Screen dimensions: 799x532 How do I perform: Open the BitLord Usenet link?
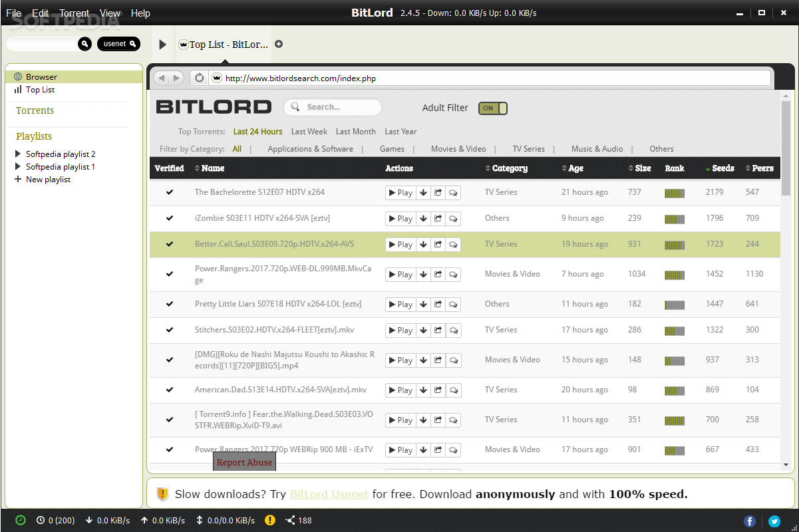coord(329,494)
